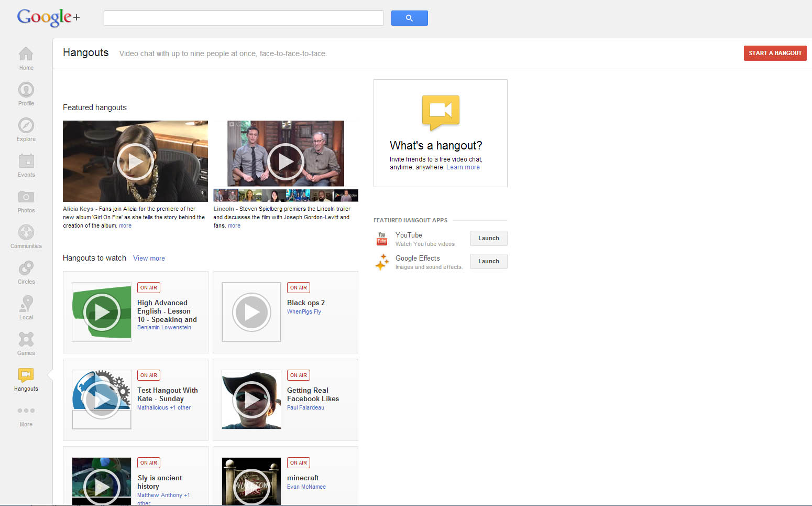
Task: Launch the YouTube hangout app
Action: click(x=489, y=239)
